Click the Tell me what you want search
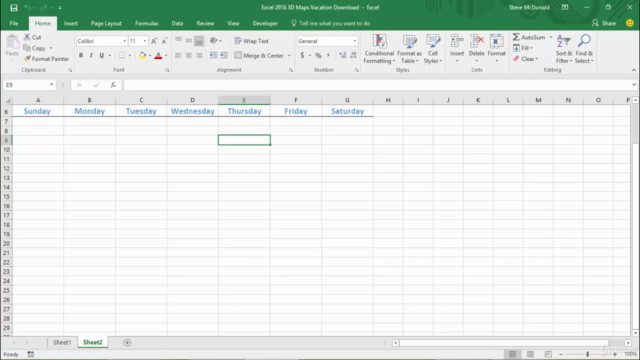The width and height of the screenshot is (640, 360). [x=331, y=23]
